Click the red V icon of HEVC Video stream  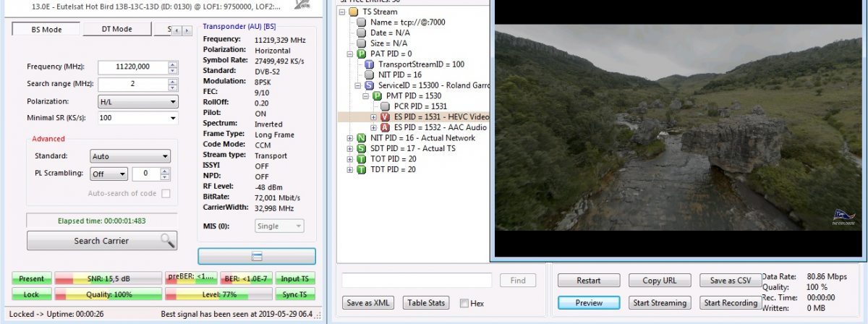386,116
